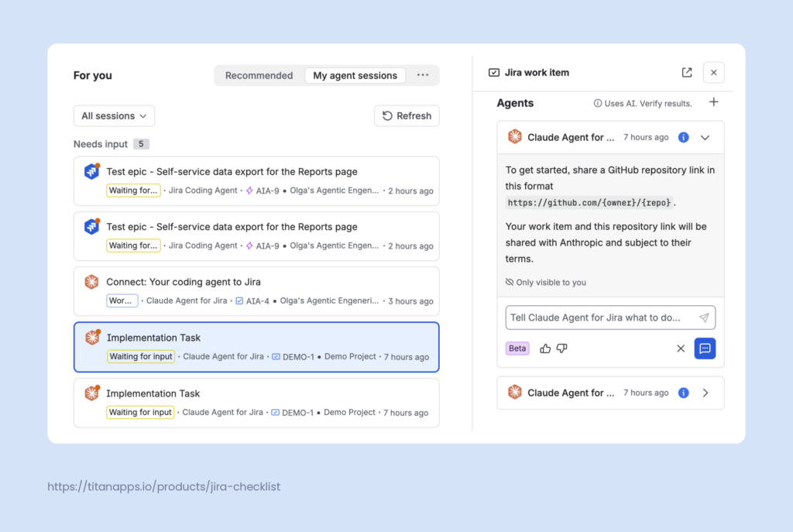Screen dimensions: 793x532
Task: Click the Claude icon on the selected Implementation Task
Action: [92, 338]
